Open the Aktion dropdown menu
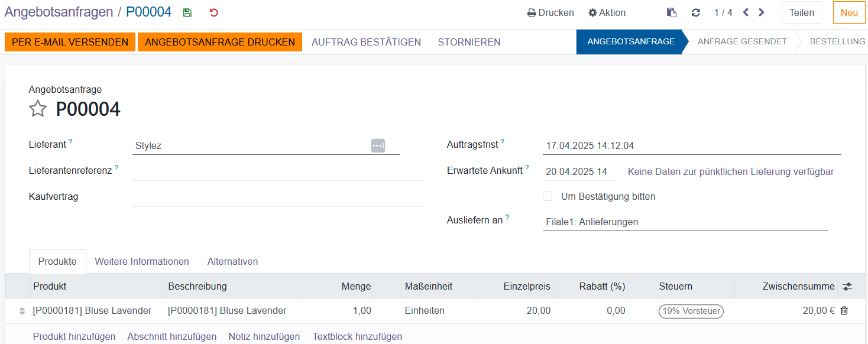This screenshot has width=868, height=344. point(607,12)
